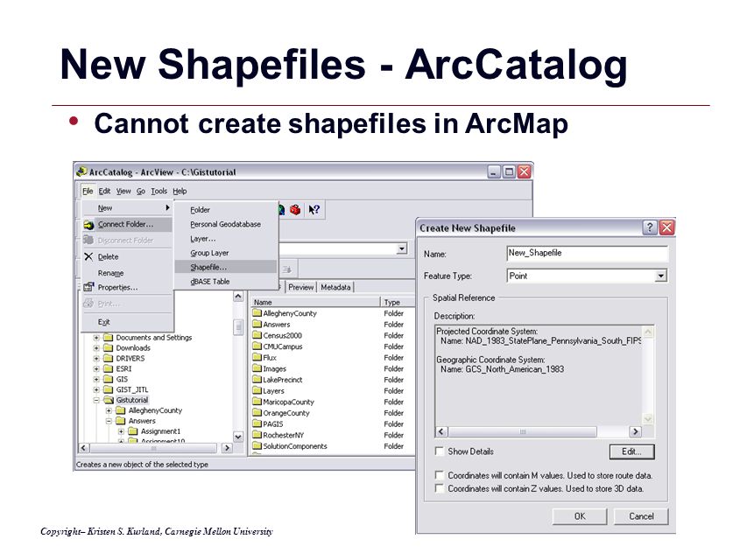Click the Properties icon in File menu

(x=88, y=287)
